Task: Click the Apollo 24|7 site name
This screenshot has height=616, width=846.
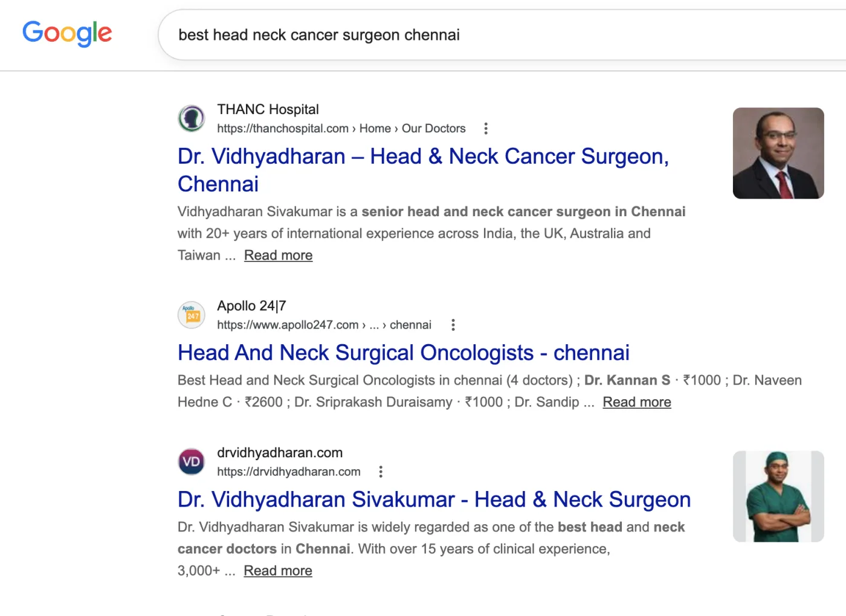Action: click(x=251, y=306)
